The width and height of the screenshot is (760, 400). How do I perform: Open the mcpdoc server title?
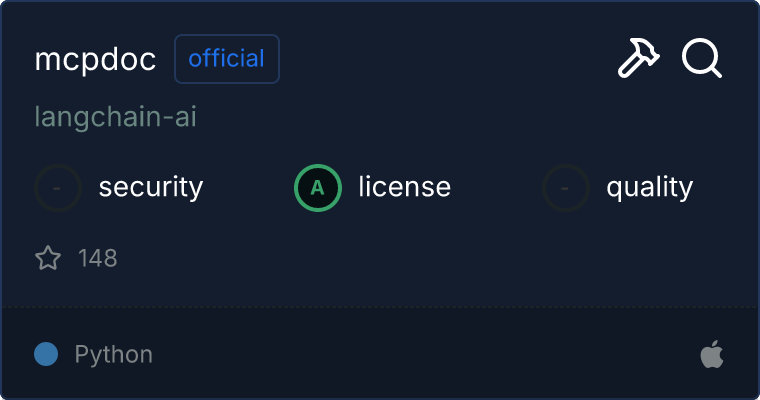tap(96, 60)
